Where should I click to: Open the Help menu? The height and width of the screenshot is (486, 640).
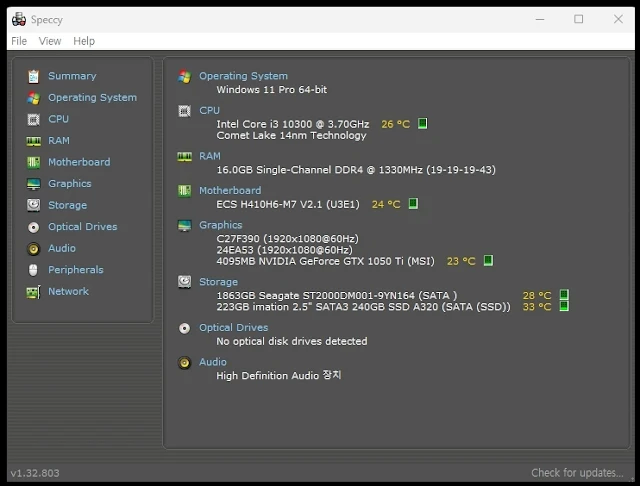(x=84, y=41)
